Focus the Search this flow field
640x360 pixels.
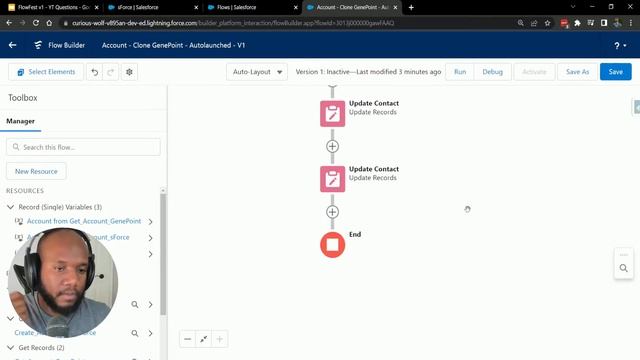coord(83,147)
